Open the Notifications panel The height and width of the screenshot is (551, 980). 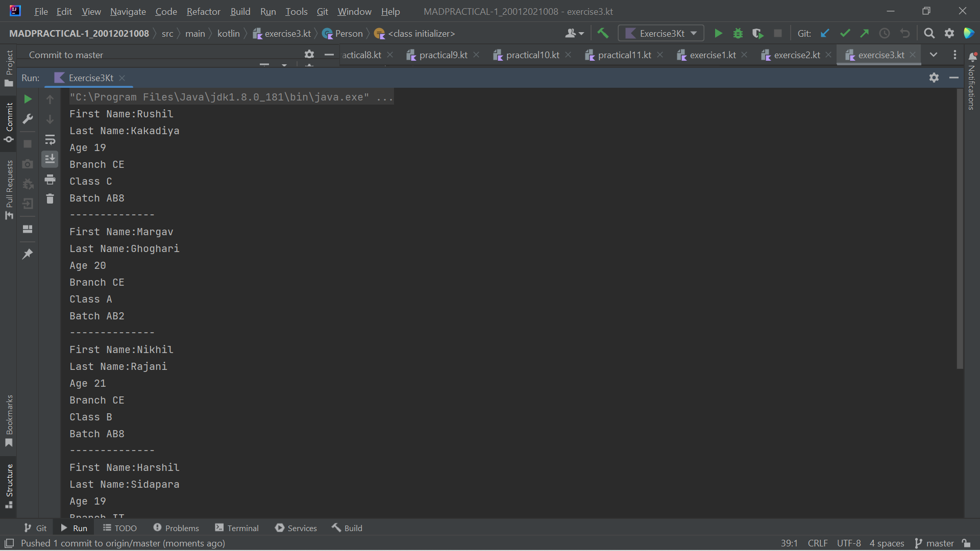click(x=972, y=80)
